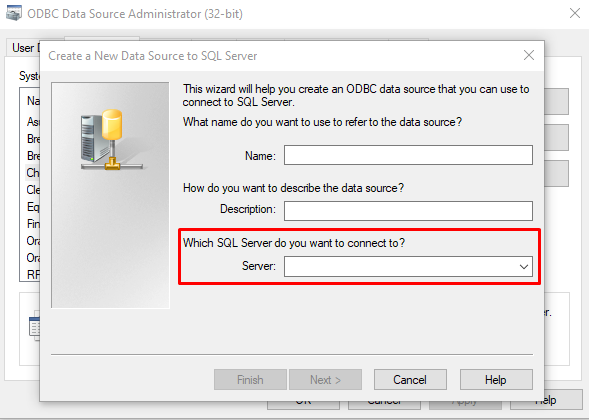
Task: Click the disabled Next > button
Action: [325, 379]
